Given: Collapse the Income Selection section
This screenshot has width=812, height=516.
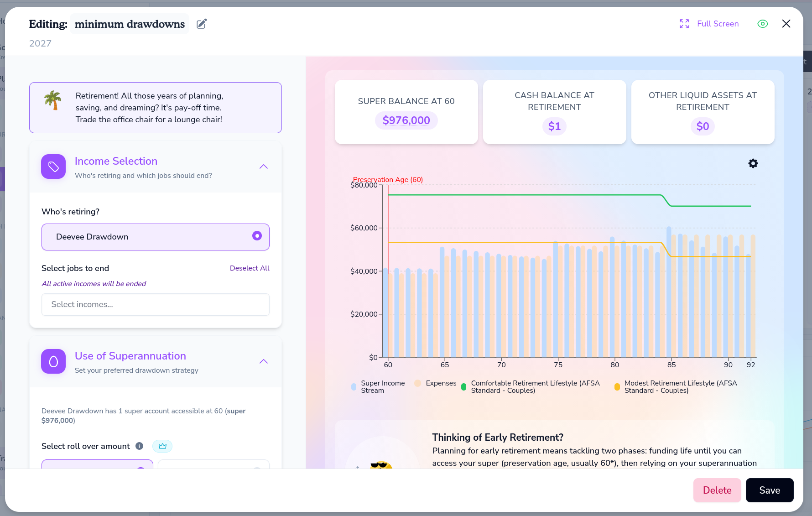Looking at the screenshot, I should pyautogui.click(x=264, y=167).
